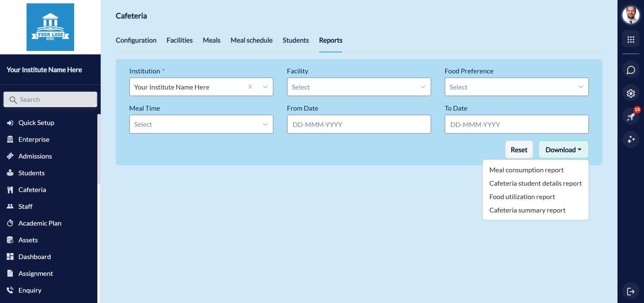This screenshot has height=303, width=644.
Task: Open the apps grid icon
Action: click(631, 40)
